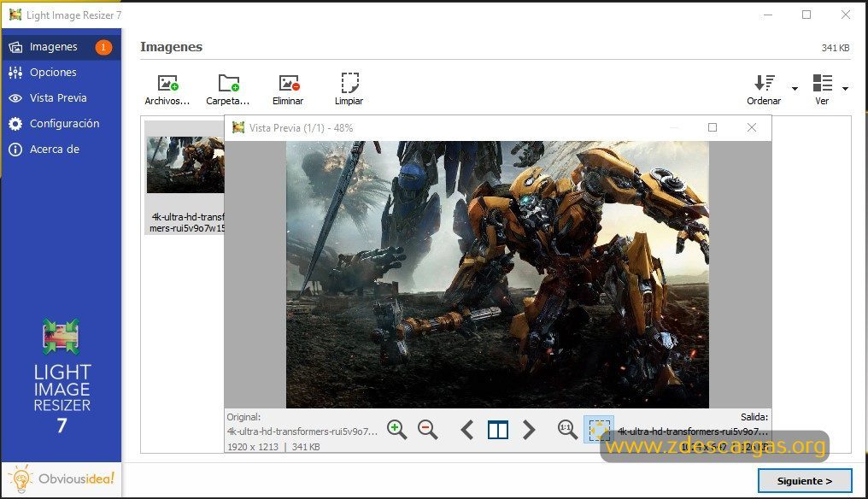Set preview zoom to 1:1
Image resolution: width=868 pixels, height=499 pixels.
567,429
